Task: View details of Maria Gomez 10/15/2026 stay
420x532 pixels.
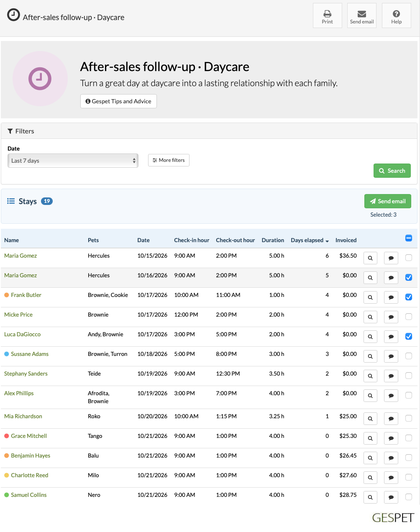Action: click(370, 258)
